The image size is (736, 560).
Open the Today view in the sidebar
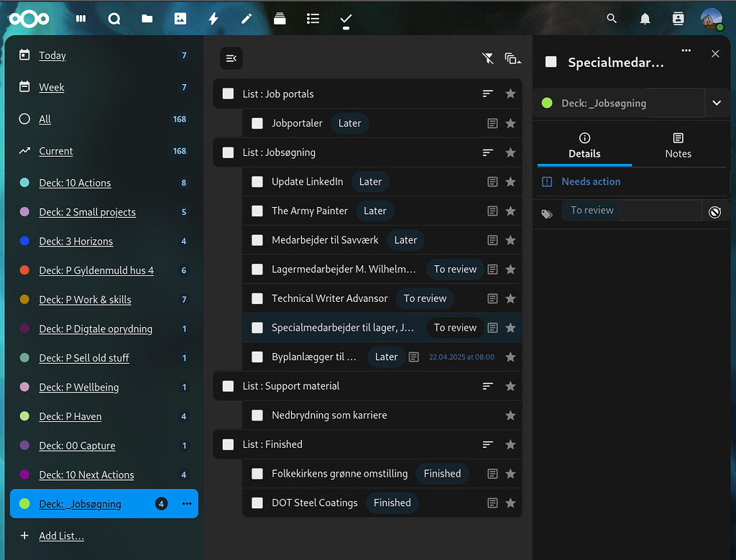point(53,55)
